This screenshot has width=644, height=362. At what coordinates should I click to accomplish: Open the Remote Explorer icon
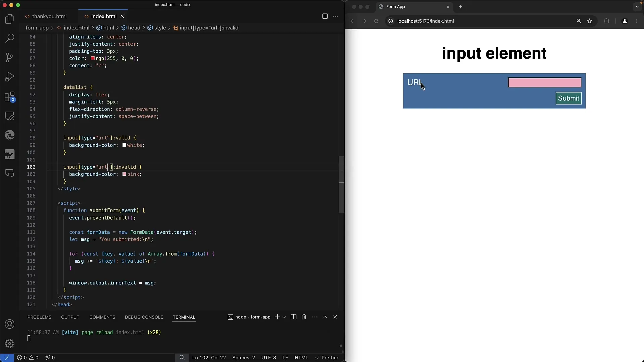[10, 115]
